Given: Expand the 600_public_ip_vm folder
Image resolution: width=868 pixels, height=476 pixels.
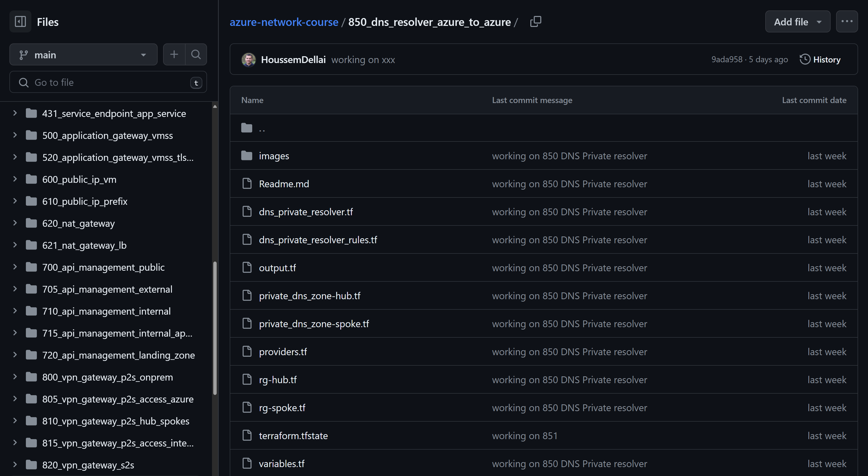Looking at the screenshot, I should (15, 179).
